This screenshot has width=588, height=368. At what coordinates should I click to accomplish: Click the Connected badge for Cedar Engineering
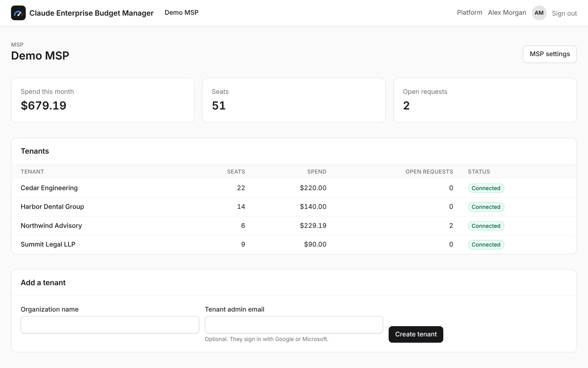(x=486, y=188)
